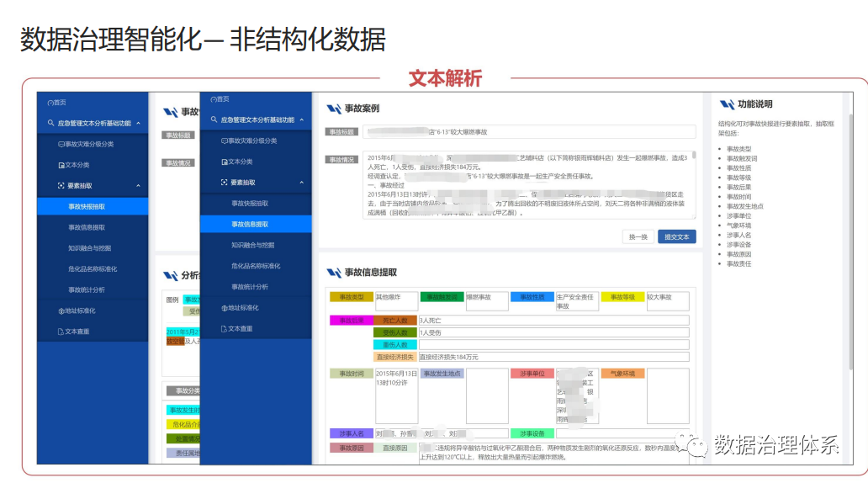
Task: Click red 涉事单位 tag
Action: click(x=532, y=374)
